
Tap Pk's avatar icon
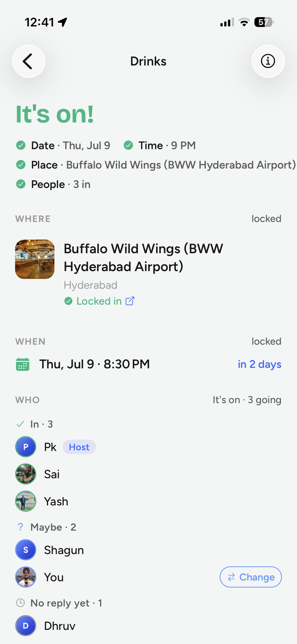pos(26,447)
